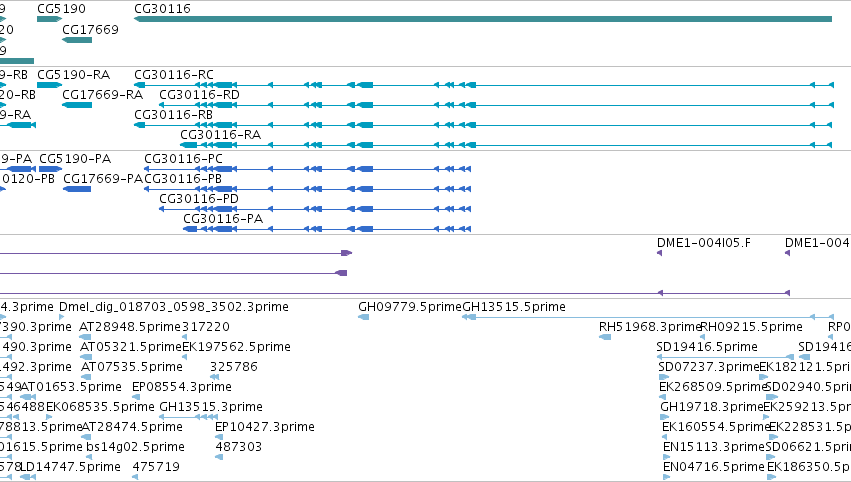The width and height of the screenshot is (851, 482).
Task: Select the bs14g02.5prime EST label
Action: 135,447
